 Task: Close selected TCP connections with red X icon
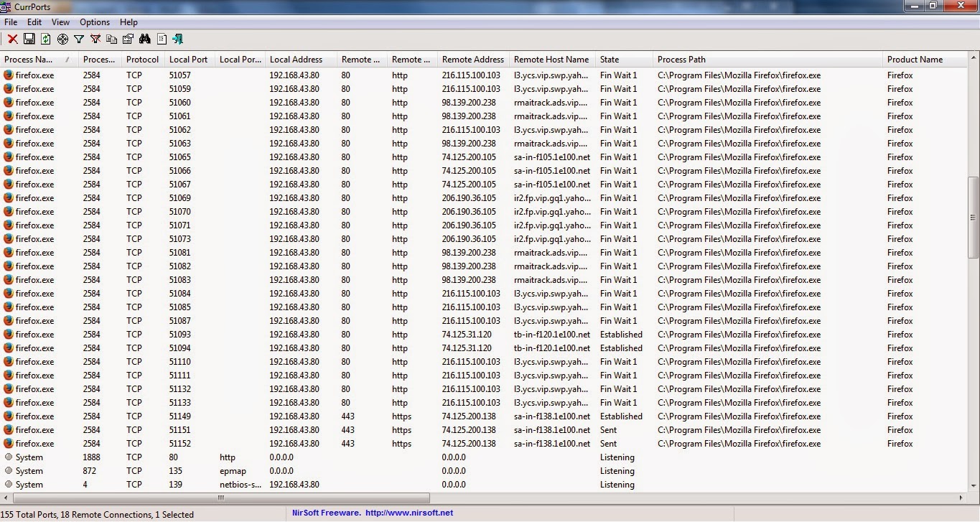[13, 39]
